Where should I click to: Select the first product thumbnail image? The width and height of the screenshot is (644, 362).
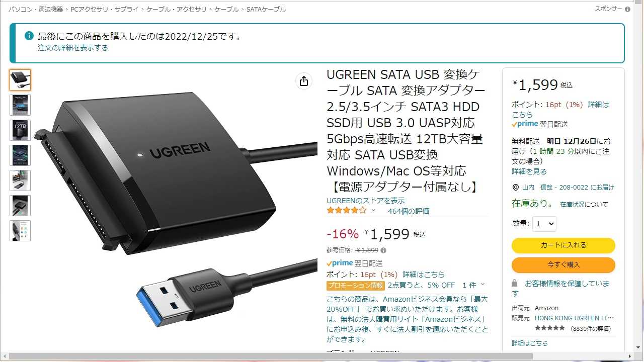pyautogui.click(x=20, y=80)
